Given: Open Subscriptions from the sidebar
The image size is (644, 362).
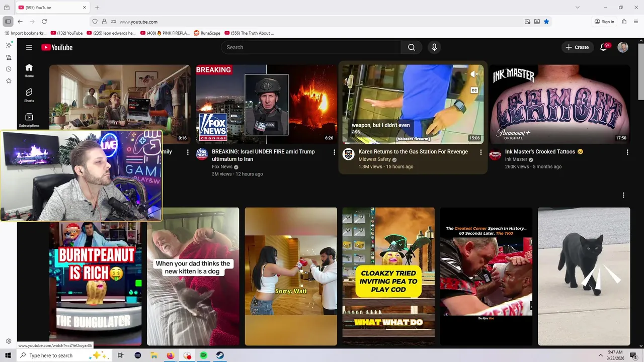Looking at the screenshot, I should [29, 120].
